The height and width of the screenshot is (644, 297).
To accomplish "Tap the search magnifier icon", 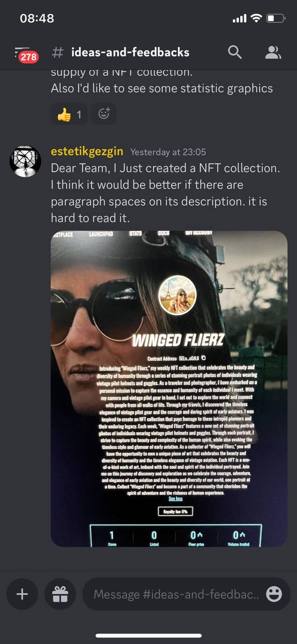I will [235, 52].
